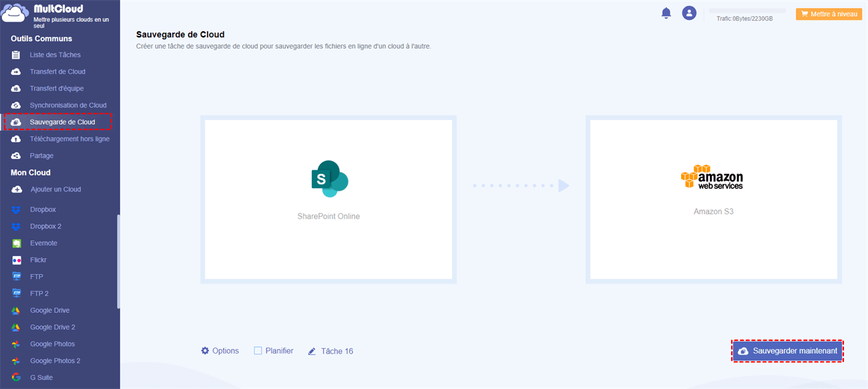Click the Options gear icon
Viewport: 868px width, 389px height.
click(205, 350)
